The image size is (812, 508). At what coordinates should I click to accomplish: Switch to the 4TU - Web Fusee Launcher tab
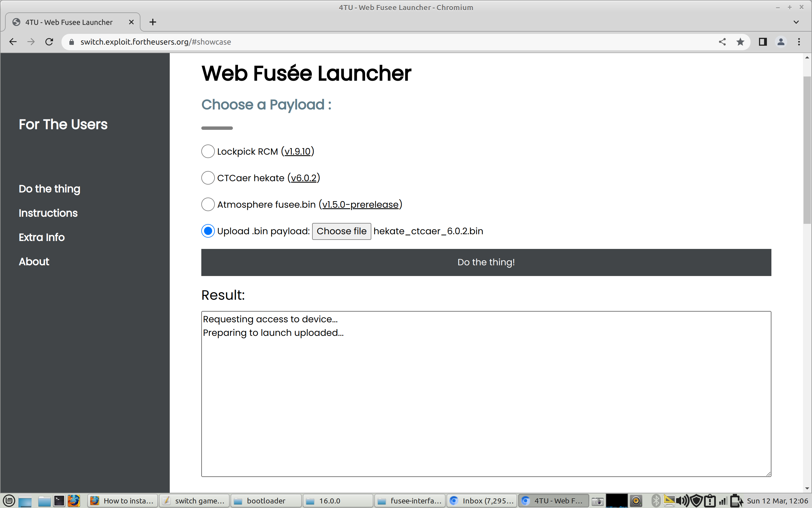[x=73, y=22]
